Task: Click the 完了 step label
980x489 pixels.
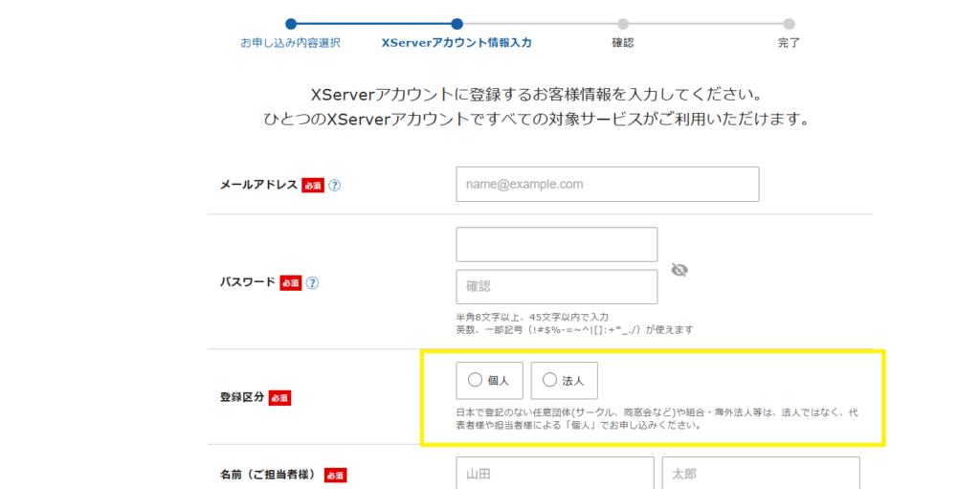Action: pos(789,43)
